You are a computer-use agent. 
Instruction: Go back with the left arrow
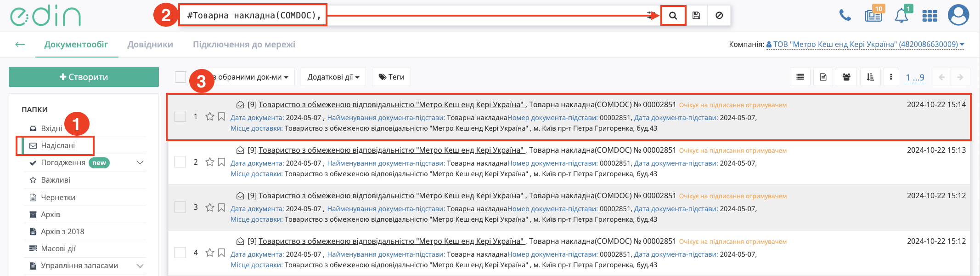[x=20, y=45]
